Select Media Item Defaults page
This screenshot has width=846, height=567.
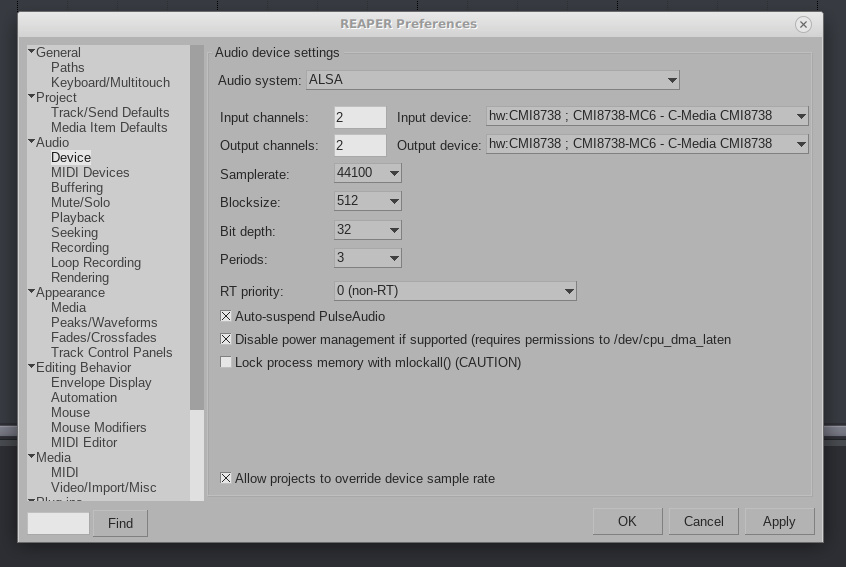click(109, 127)
